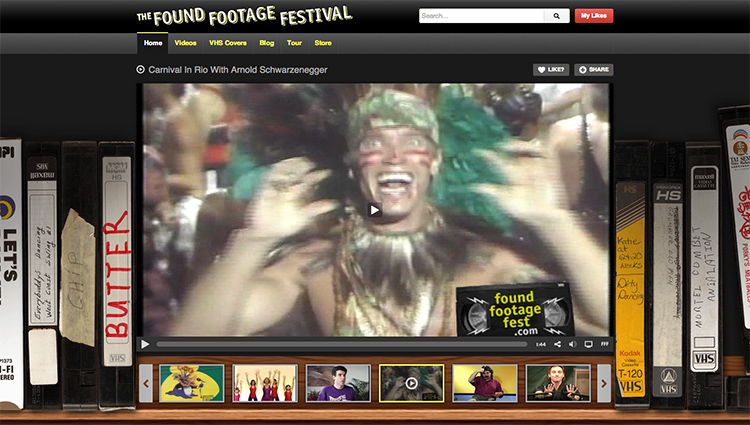This screenshot has width=750, height=425.
Task: Open the Videos menu item
Action: [185, 43]
